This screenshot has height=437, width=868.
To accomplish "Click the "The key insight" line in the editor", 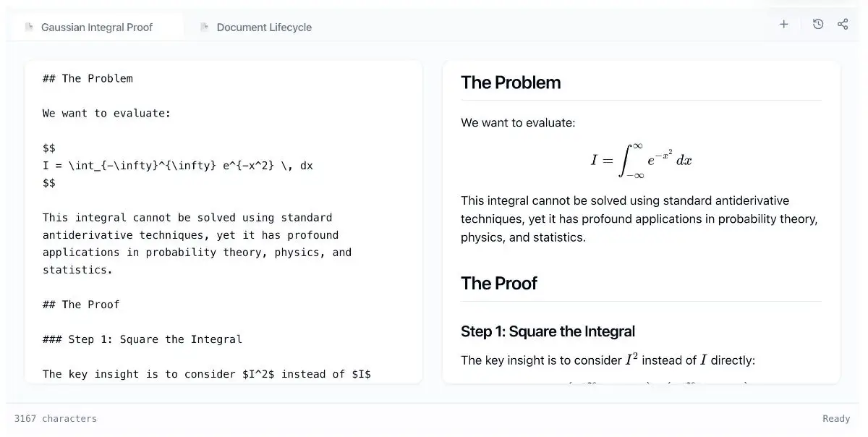I will coord(206,374).
